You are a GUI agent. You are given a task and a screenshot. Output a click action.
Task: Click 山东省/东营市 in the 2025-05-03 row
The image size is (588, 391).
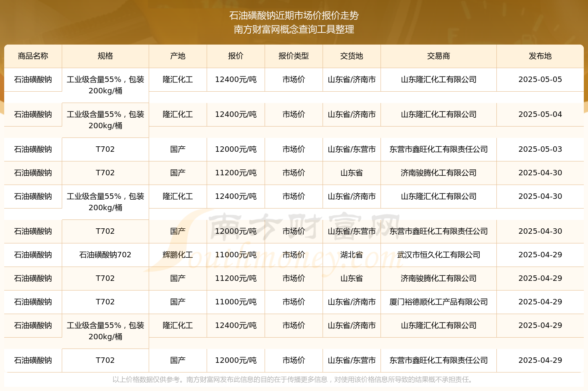[352, 149]
